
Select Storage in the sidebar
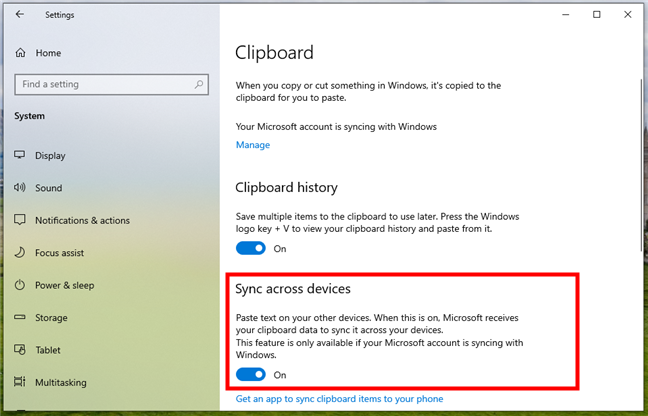click(x=51, y=318)
